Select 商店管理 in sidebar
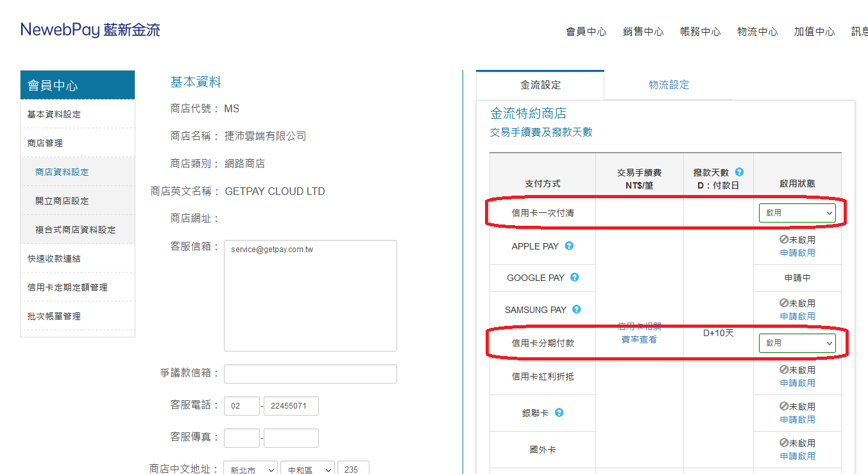 coord(78,143)
